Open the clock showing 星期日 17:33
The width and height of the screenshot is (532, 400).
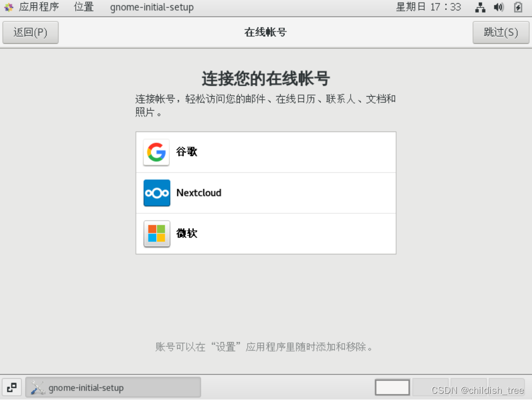(x=428, y=7)
